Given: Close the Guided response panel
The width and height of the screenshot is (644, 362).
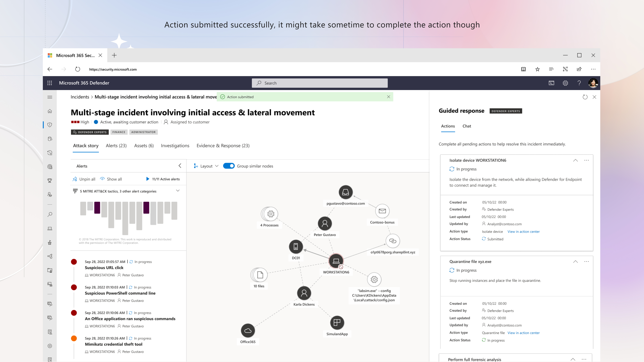Looking at the screenshot, I should [x=594, y=97].
